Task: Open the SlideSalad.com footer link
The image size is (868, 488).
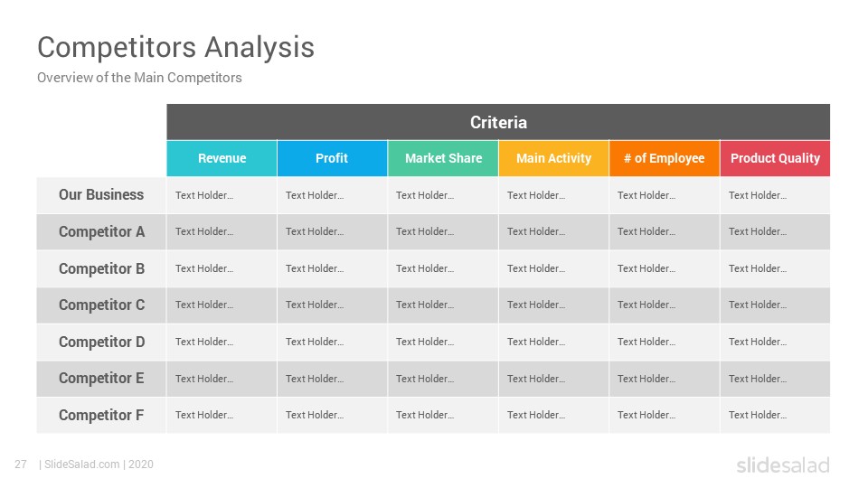Action: (x=82, y=465)
